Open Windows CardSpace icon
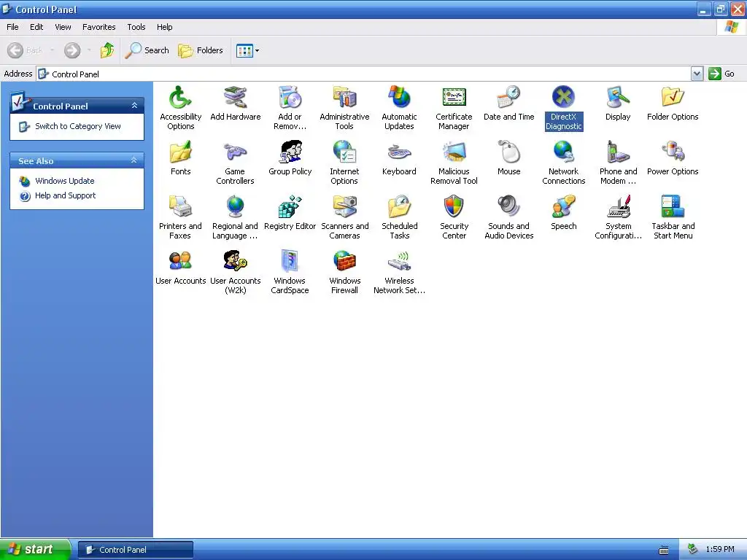Image resolution: width=747 pixels, height=560 pixels. click(x=290, y=262)
